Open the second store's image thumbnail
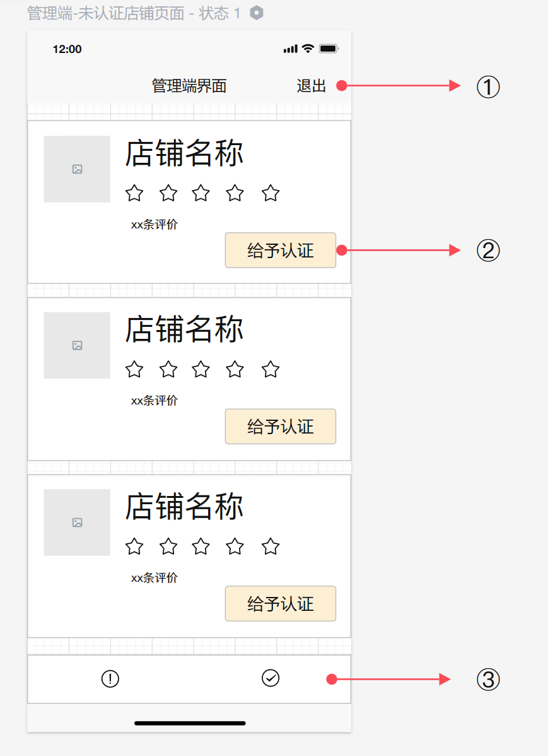Image resolution: width=548 pixels, height=756 pixels. [77, 345]
